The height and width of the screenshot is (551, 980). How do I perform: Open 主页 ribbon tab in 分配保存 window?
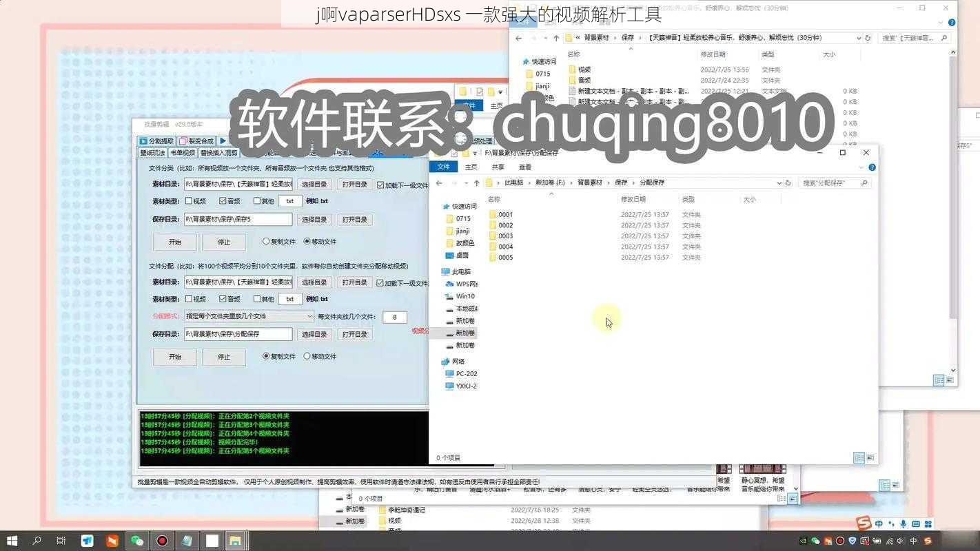[471, 167]
